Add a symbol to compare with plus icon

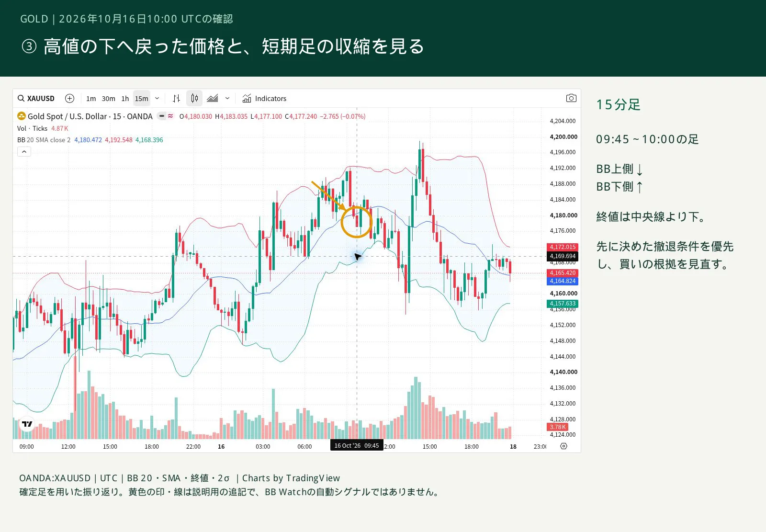point(69,99)
